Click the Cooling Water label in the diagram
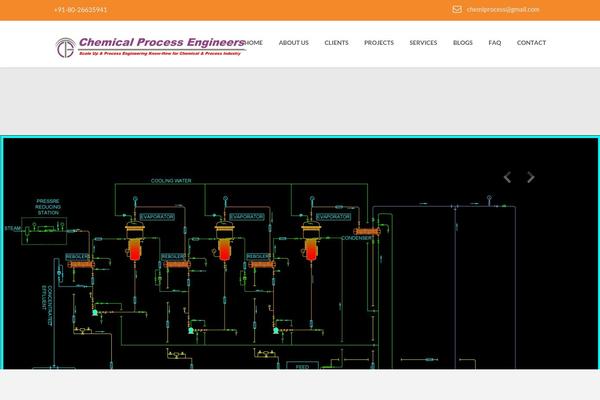Viewport: 600px width, 400px height. tap(171, 181)
